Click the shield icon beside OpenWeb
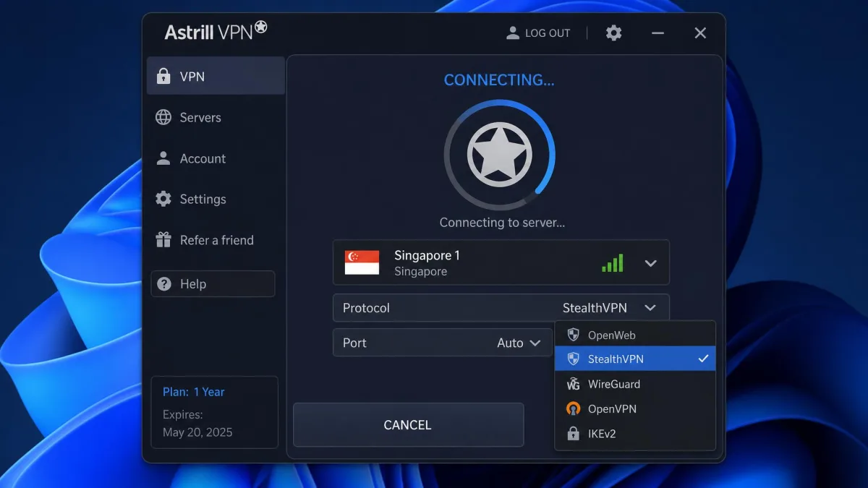 click(x=573, y=335)
